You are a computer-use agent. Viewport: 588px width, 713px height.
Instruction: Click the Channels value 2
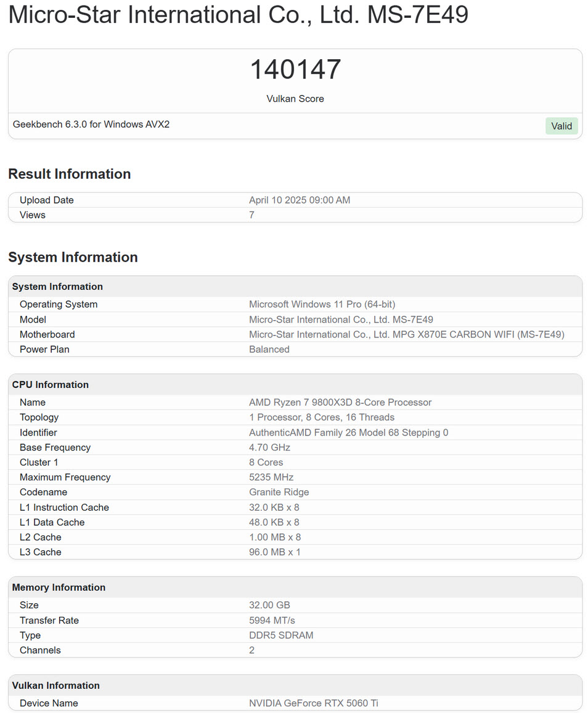251,650
